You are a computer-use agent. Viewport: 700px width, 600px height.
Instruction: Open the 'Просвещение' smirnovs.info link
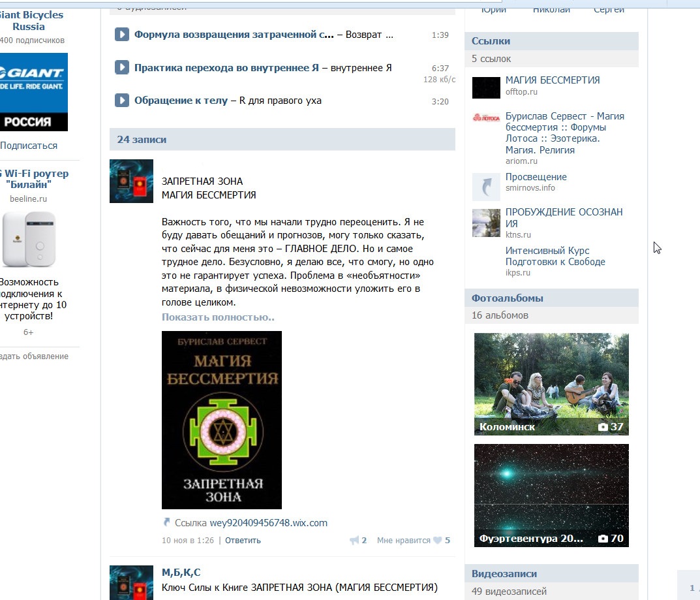(536, 176)
